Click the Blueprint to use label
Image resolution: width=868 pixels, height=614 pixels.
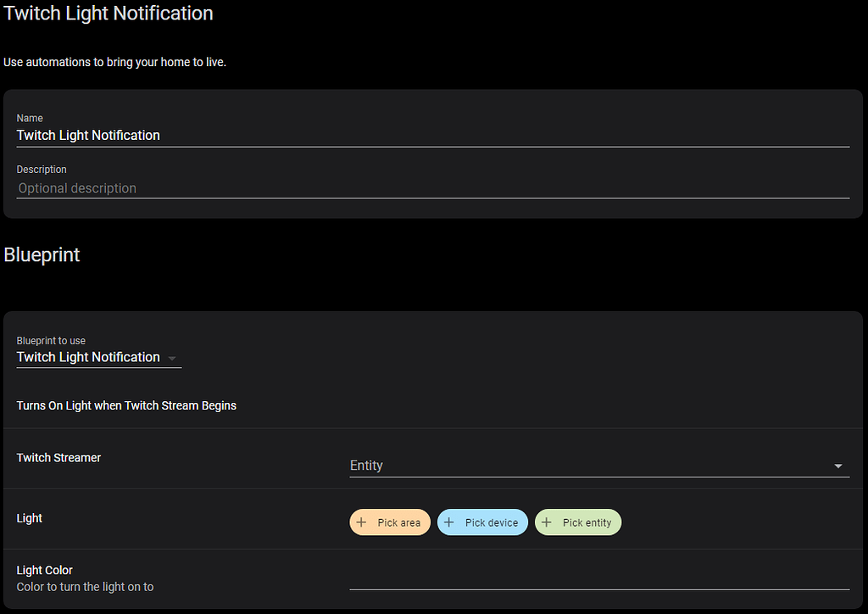click(51, 340)
